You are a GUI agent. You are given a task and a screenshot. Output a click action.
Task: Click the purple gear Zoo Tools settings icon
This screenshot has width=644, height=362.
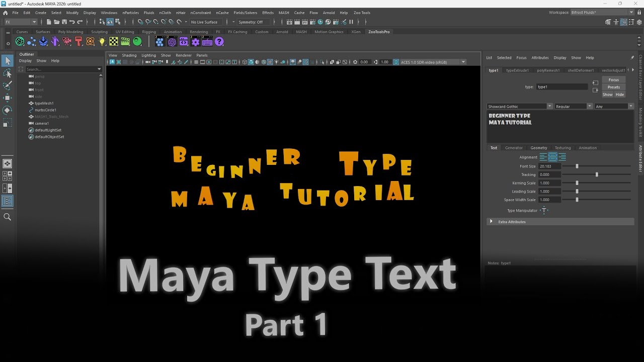195,42
